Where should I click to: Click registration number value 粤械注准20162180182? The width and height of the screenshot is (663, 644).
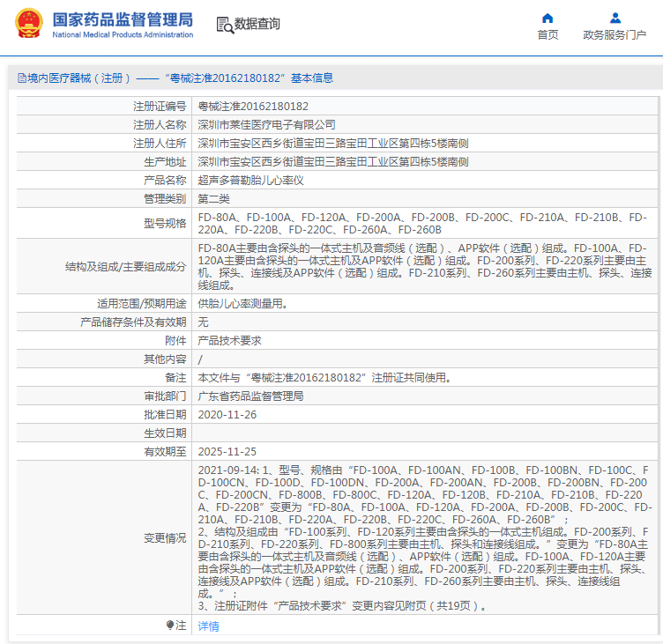tap(253, 107)
